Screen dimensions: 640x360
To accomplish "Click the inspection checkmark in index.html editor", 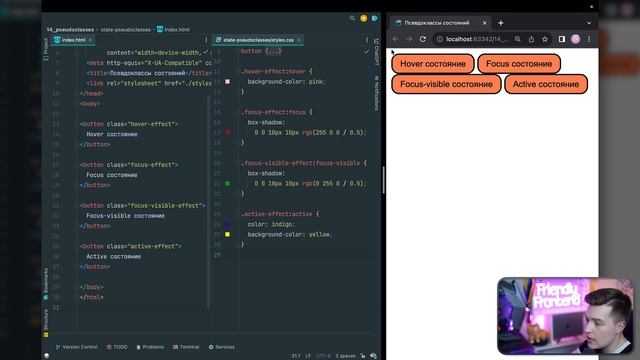I will pyautogui.click(x=205, y=52).
